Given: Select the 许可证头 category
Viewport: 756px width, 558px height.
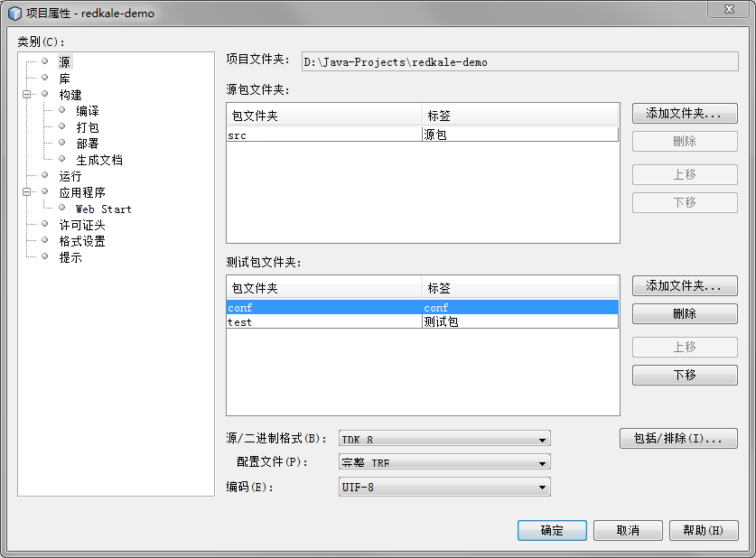Looking at the screenshot, I should tap(82, 225).
